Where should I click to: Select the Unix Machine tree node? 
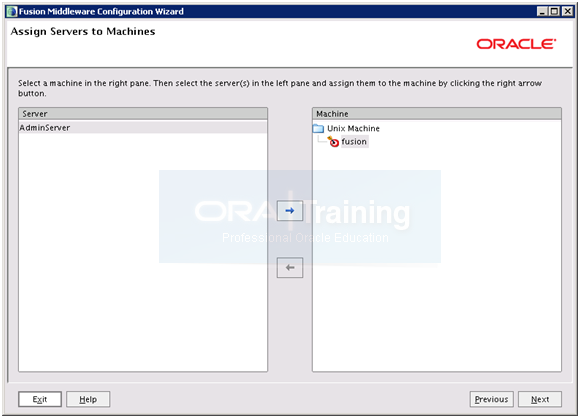(353, 128)
